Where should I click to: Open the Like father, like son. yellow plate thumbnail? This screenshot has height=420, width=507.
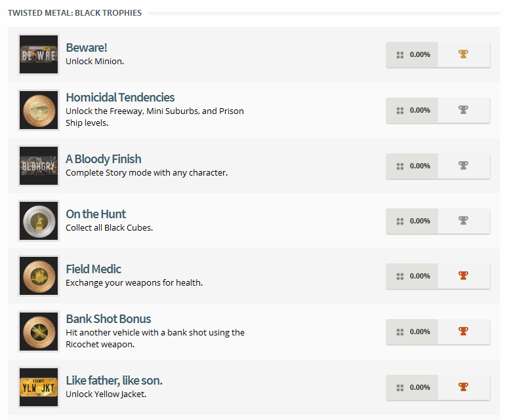39,387
